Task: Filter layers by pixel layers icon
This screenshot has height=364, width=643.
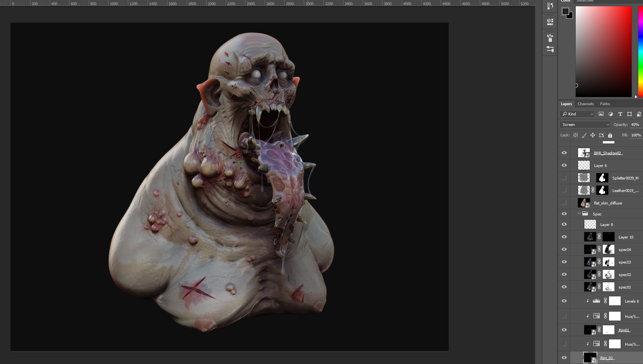Action: pyautogui.click(x=601, y=114)
